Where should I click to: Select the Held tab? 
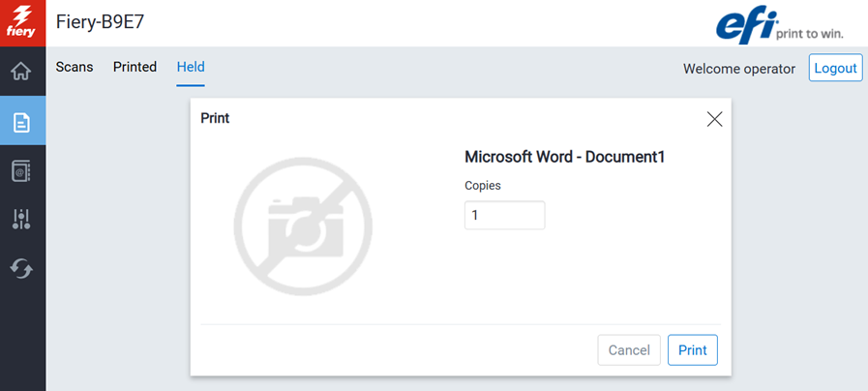pyautogui.click(x=191, y=68)
